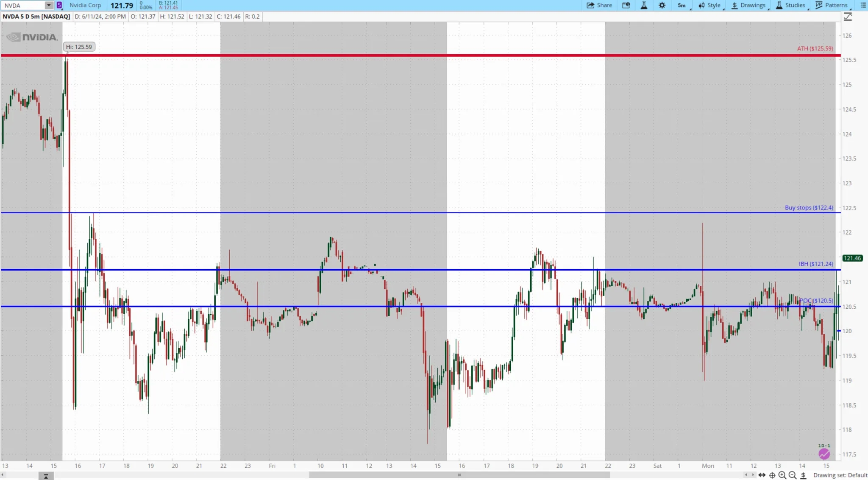Open the calendar events alert icon
The image size is (868, 480).
point(626,5)
